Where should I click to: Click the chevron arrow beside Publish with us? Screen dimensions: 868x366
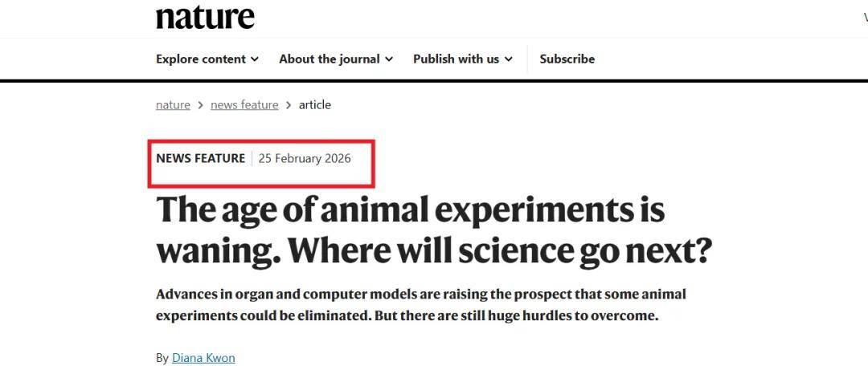tap(509, 59)
